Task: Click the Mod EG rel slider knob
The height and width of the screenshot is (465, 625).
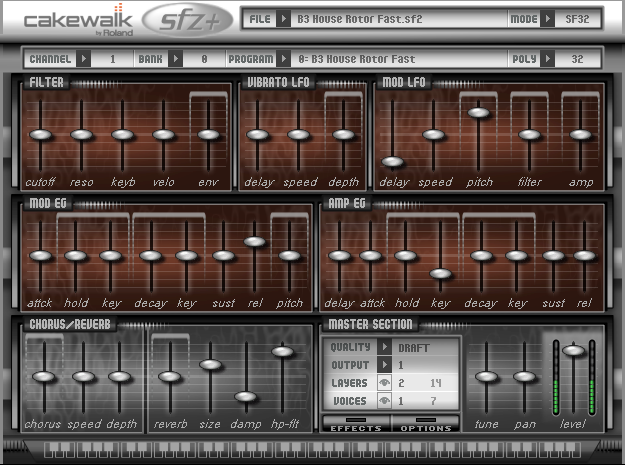Action: tap(255, 241)
